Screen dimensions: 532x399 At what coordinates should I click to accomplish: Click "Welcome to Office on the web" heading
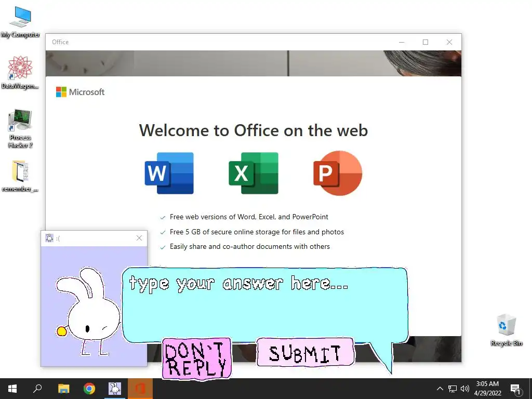254,130
